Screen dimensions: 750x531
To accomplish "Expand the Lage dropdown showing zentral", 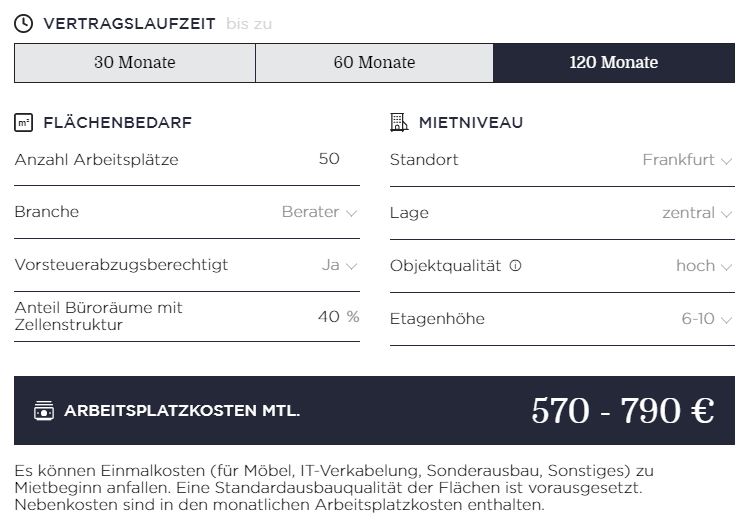I will coord(696,213).
